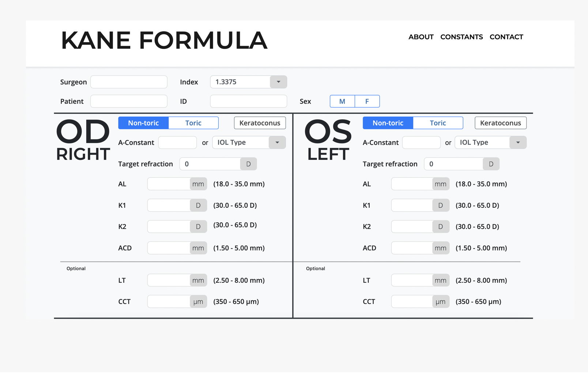588x379 pixels.
Task: Click the OD Target refraction field
Action: pyautogui.click(x=210, y=164)
